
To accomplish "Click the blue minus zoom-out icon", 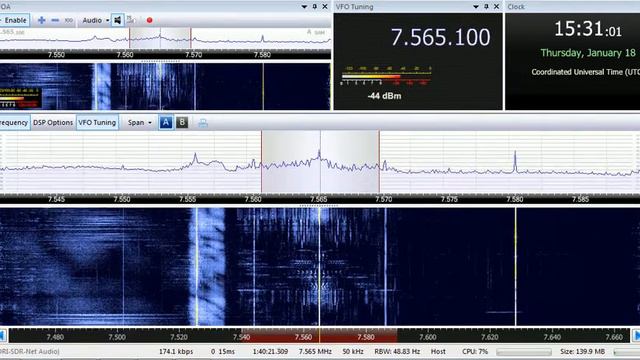I will pos(55,20).
